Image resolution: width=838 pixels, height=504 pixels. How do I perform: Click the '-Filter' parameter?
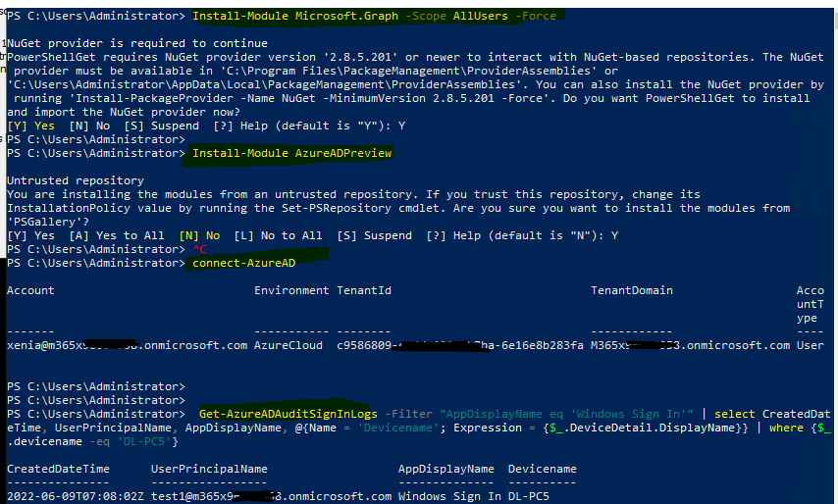[x=409, y=415]
